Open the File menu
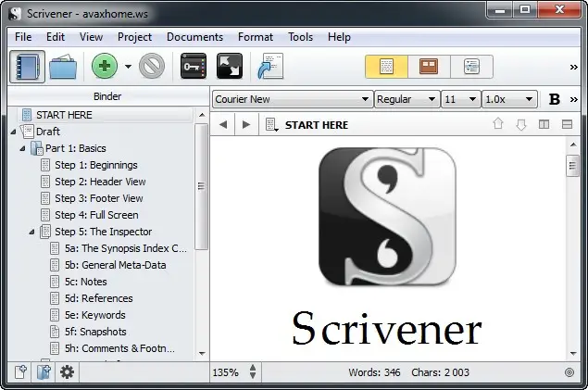This screenshot has height=390, width=588. 23,37
